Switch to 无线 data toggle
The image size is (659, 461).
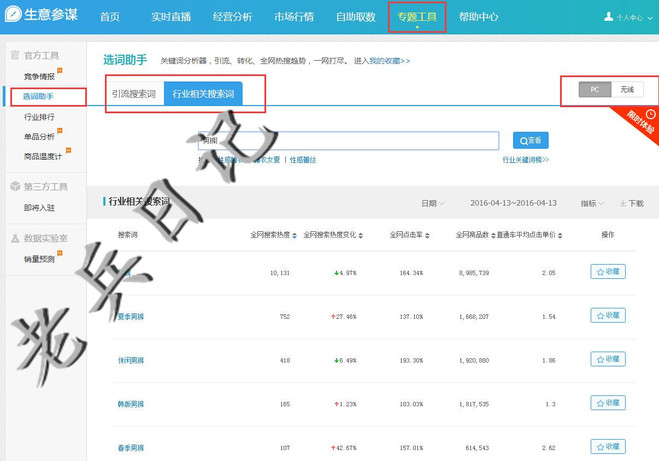tap(627, 90)
